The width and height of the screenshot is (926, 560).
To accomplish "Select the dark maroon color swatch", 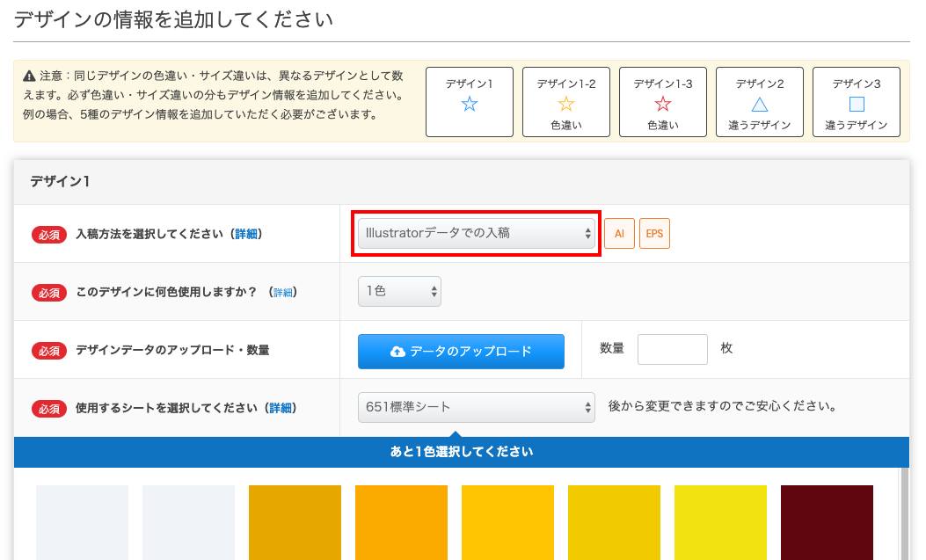I will [827, 523].
